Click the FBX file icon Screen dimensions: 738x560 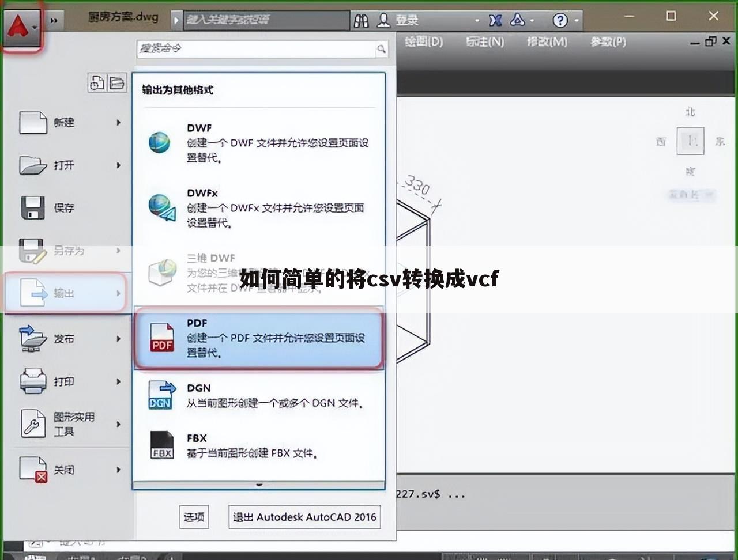coord(162,445)
